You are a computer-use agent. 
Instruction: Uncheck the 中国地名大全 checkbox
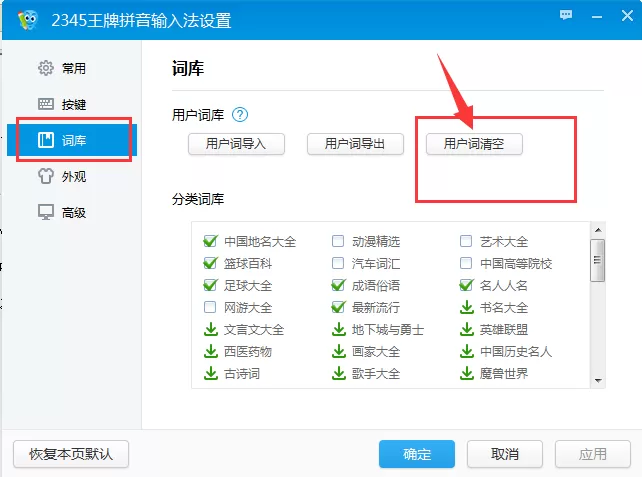210,241
